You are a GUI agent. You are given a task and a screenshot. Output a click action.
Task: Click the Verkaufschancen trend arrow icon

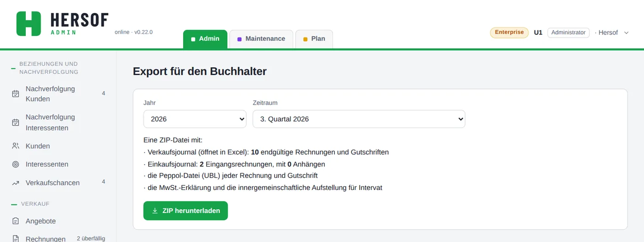[x=16, y=183]
